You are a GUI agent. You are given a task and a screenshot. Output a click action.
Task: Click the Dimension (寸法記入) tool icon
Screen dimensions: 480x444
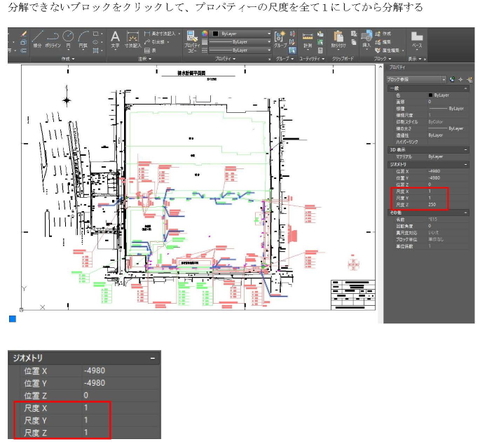coord(133,39)
